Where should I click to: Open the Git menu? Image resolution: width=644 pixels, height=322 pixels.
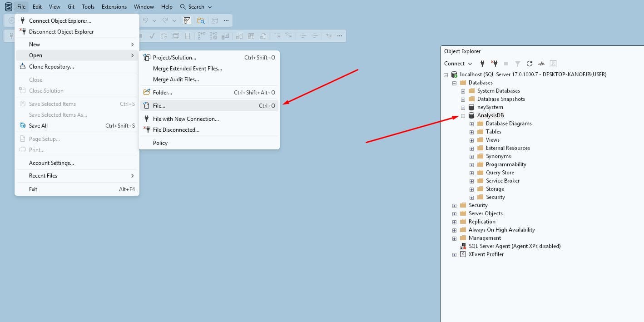point(71,7)
